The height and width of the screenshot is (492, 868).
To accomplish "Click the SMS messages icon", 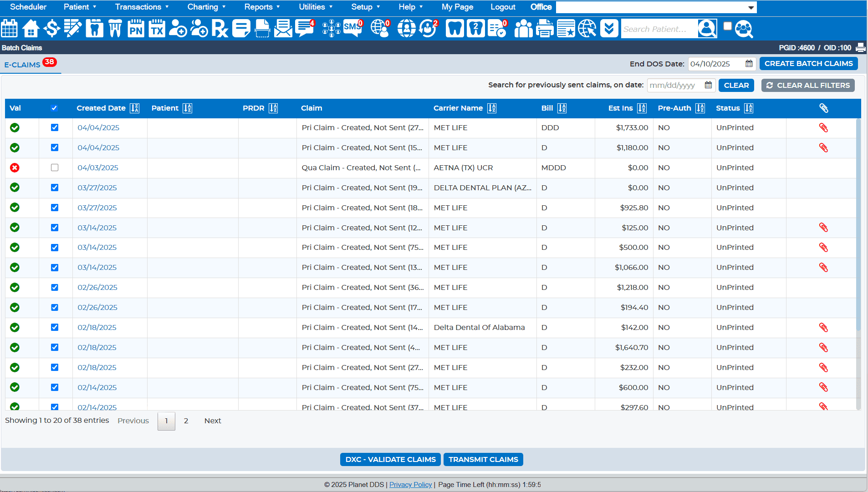I will click(x=352, y=29).
